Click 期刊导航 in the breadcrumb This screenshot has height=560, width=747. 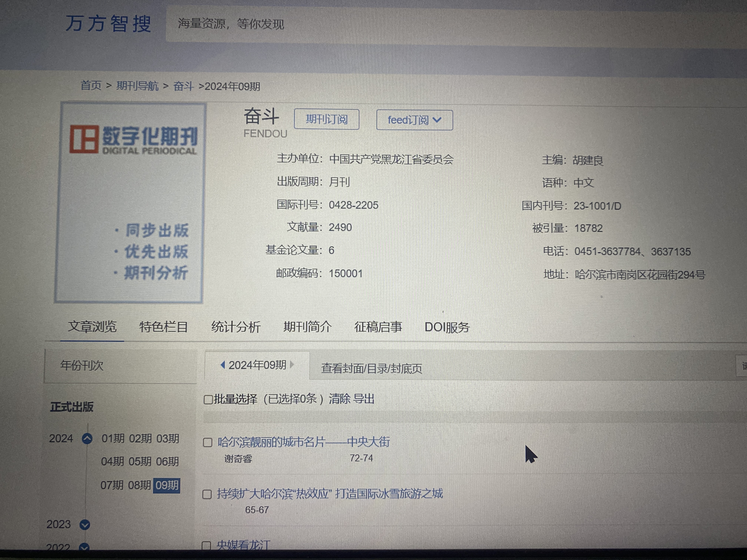tap(137, 86)
